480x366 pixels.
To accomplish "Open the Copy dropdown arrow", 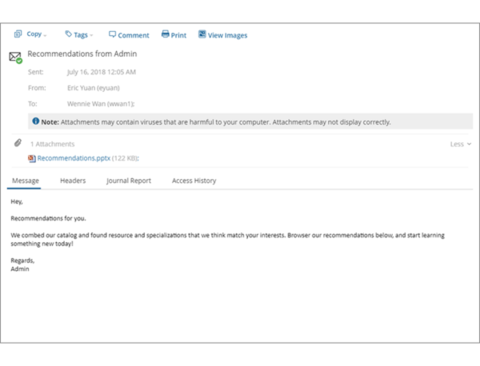I will click(45, 35).
